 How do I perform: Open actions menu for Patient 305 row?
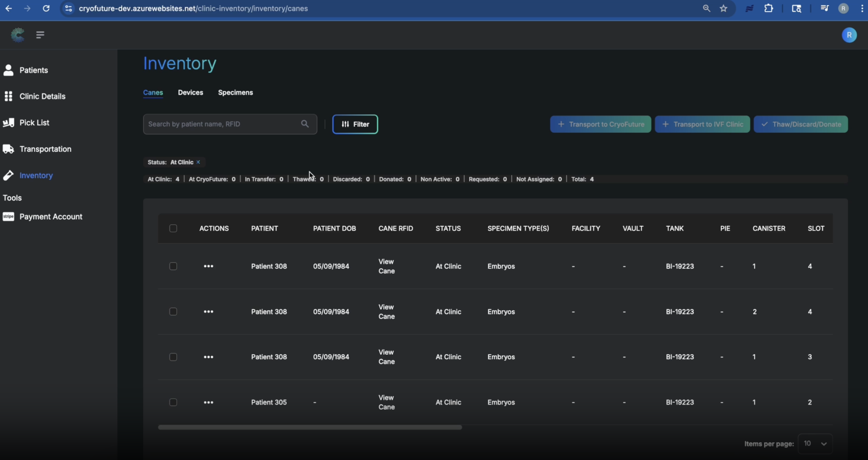point(208,402)
